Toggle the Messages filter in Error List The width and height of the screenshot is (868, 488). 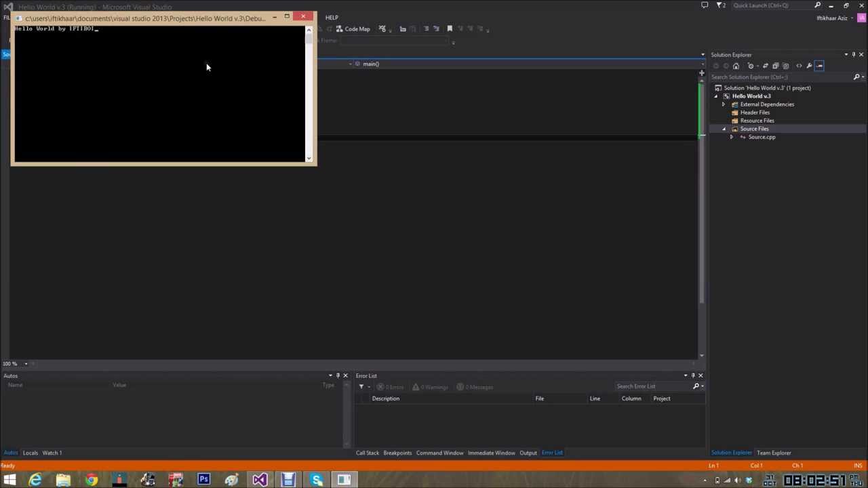[x=475, y=387]
